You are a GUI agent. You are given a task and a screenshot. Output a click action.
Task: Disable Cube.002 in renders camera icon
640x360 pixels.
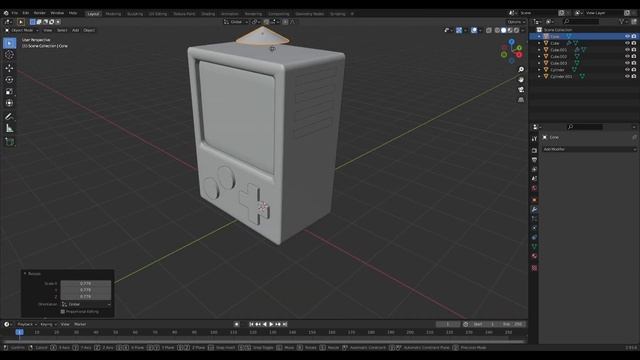click(634, 56)
